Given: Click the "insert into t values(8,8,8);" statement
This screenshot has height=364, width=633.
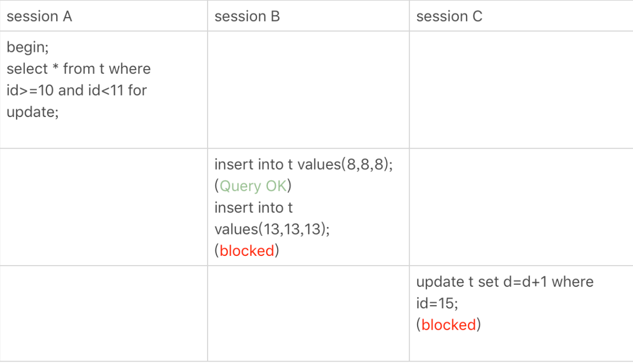Looking at the screenshot, I should point(304,165).
